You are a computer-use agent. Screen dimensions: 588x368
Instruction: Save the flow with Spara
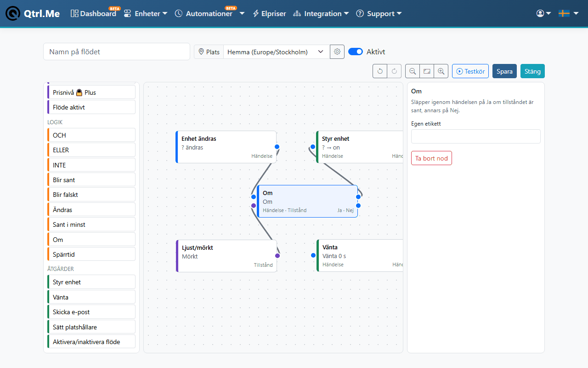tap(504, 71)
